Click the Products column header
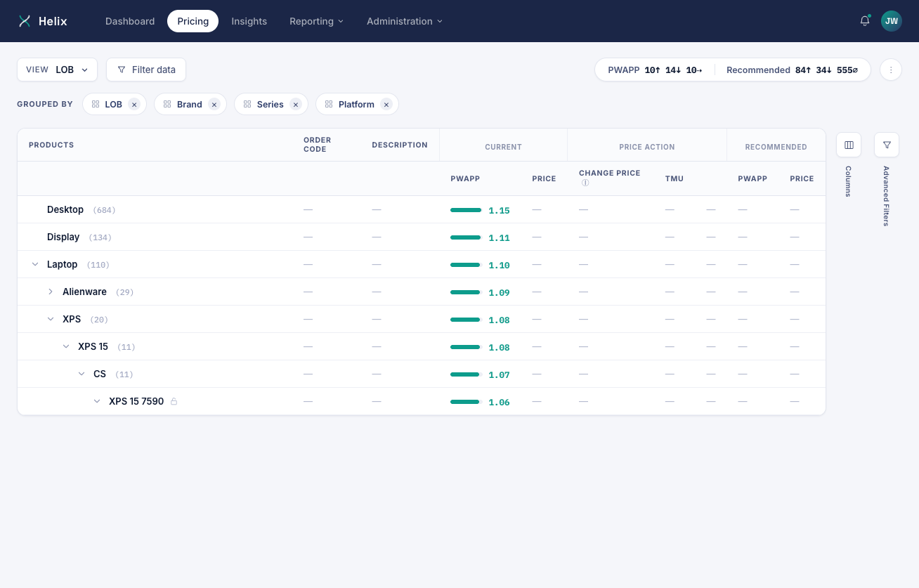 click(x=51, y=145)
